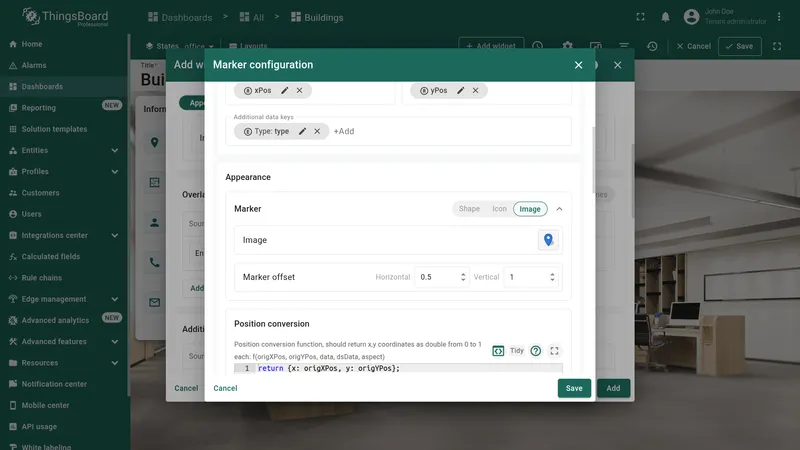This screenshot has width=800, height=450.
Task: Remove the yPos data key
Action: pos(476,90)
